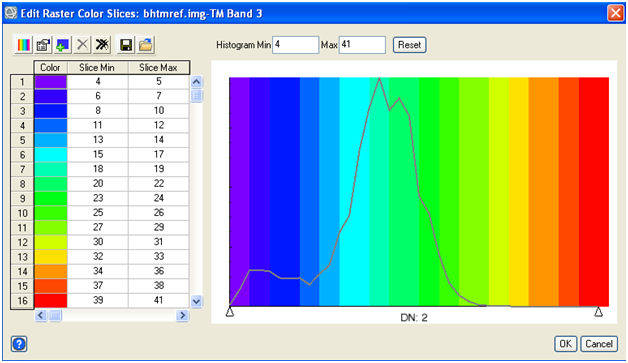The image size is (628, 363).
Task: Open the help icon
Action: pyautogui.click(x=19, y=344)
